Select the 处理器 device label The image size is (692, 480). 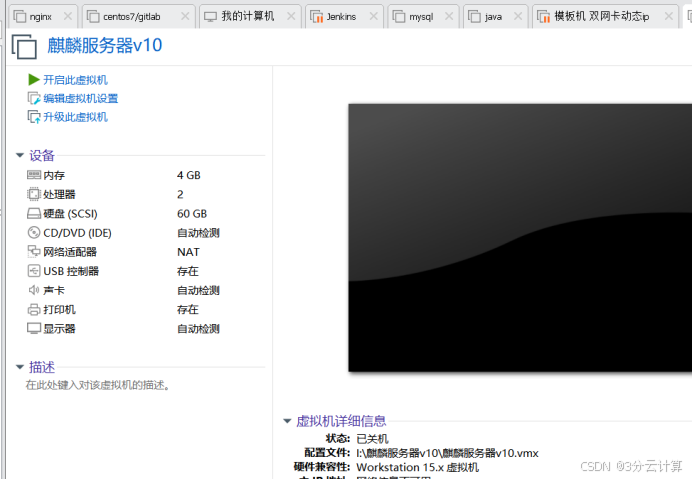point(60,195)
